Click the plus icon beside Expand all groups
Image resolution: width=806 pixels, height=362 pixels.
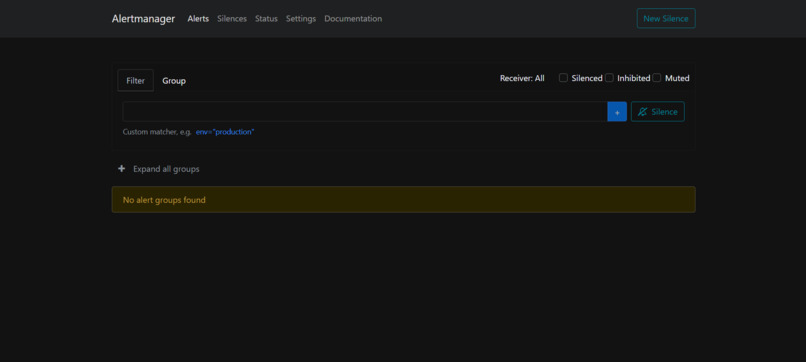coord(121,169)
